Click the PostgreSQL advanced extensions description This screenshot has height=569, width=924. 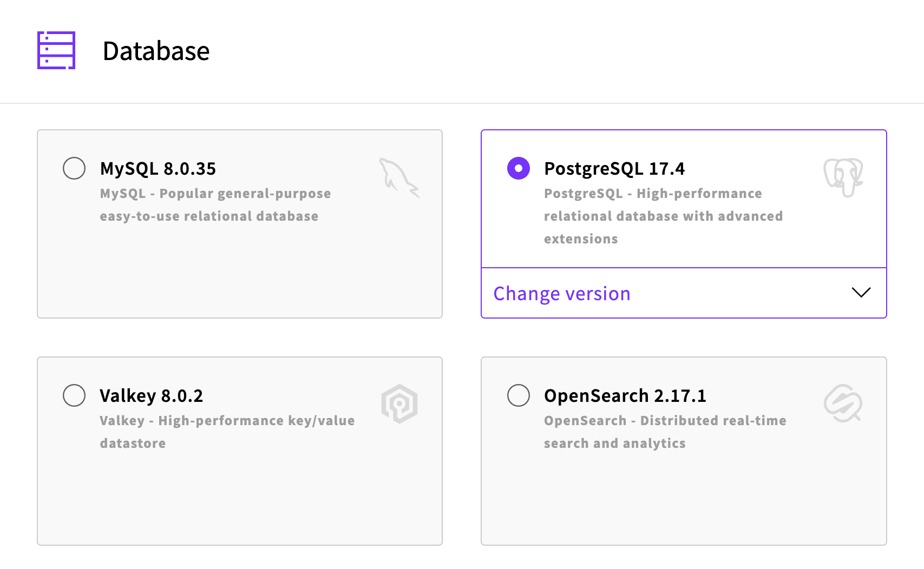(663, 216)
